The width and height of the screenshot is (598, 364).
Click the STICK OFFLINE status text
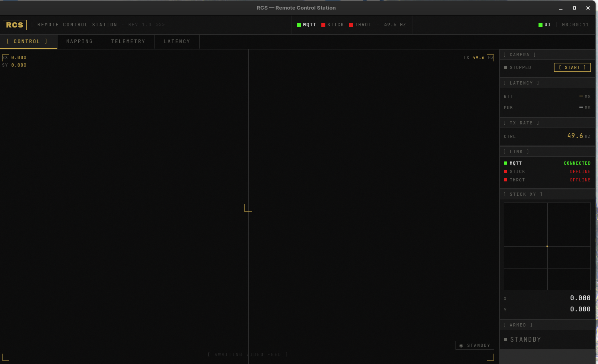click(x=580, y=171)
